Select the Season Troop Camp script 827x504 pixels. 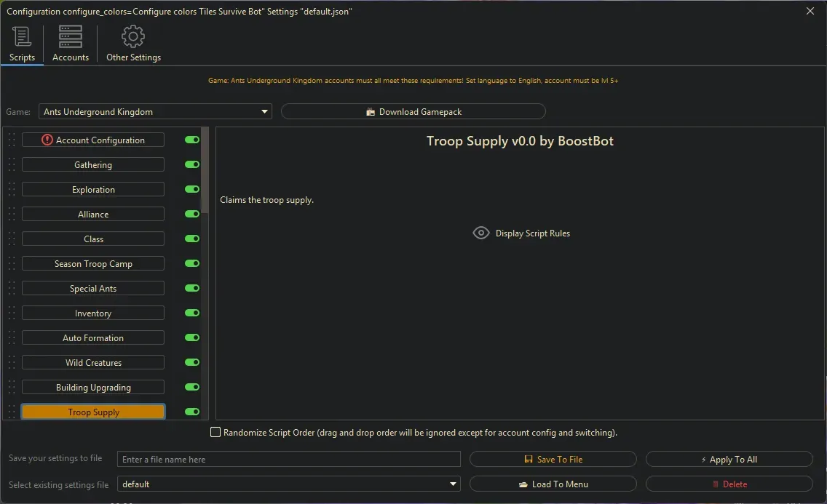tap(93, 264)
